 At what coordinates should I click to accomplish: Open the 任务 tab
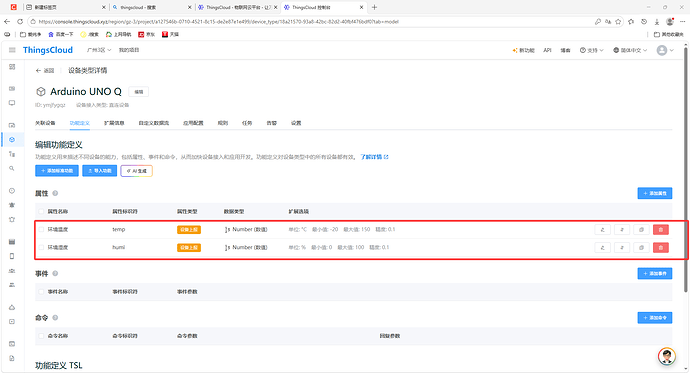pyautogui.click(x=247, y=123)
